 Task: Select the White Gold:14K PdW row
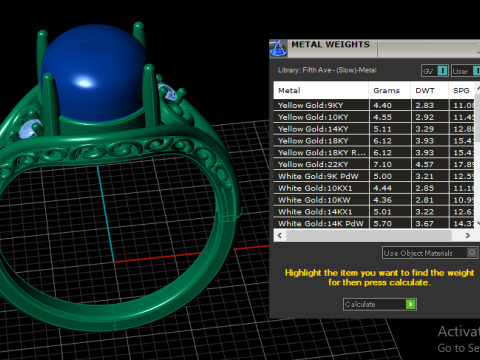pos(374,223)
